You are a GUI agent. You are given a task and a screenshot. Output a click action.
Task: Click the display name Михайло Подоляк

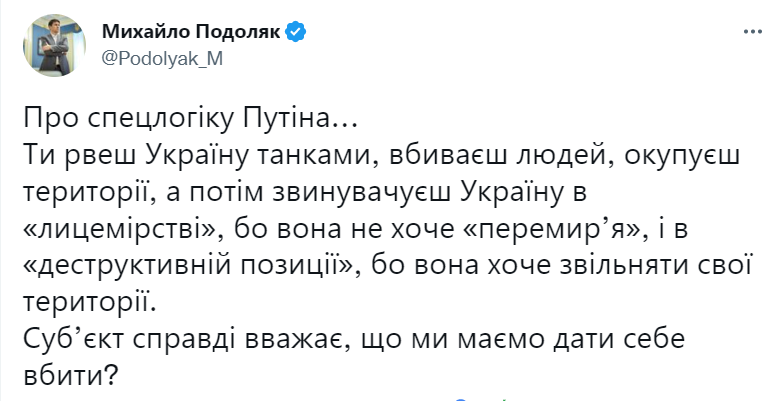click(192, 32)
